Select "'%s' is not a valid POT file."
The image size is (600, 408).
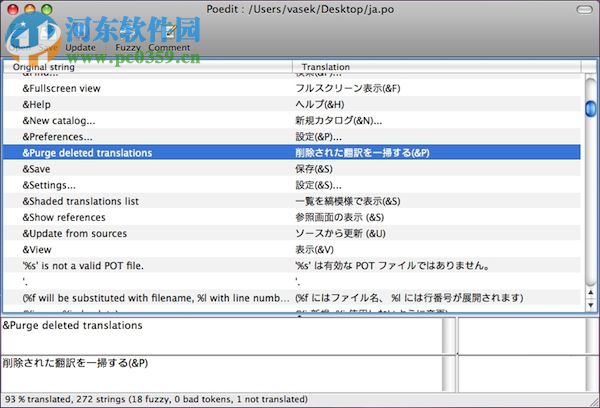coord(83,266)
